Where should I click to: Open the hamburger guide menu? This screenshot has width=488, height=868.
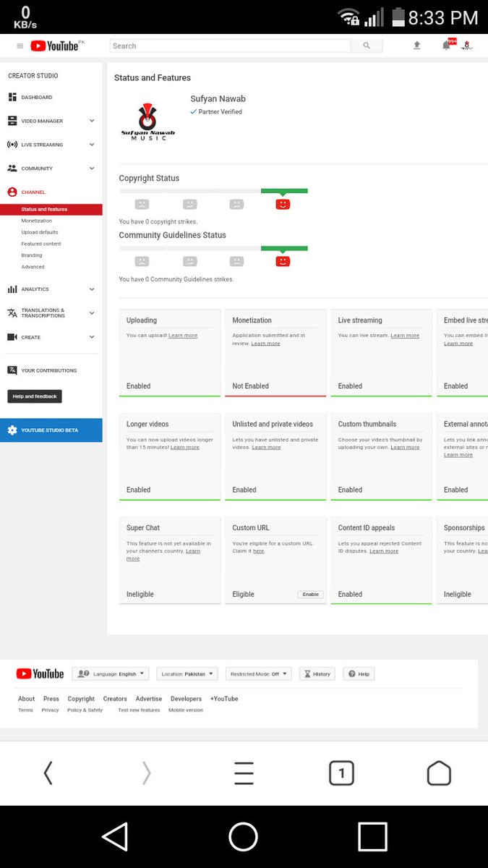pyautogui.click(x=20, y=46)
